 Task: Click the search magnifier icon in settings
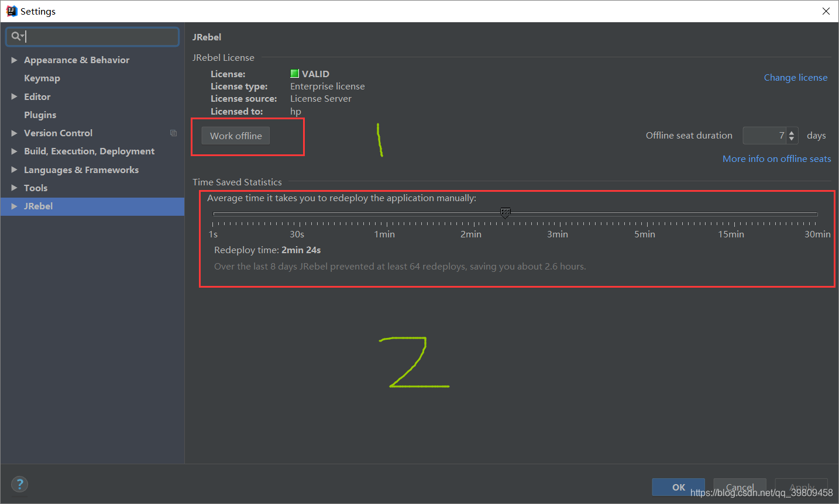17,36
